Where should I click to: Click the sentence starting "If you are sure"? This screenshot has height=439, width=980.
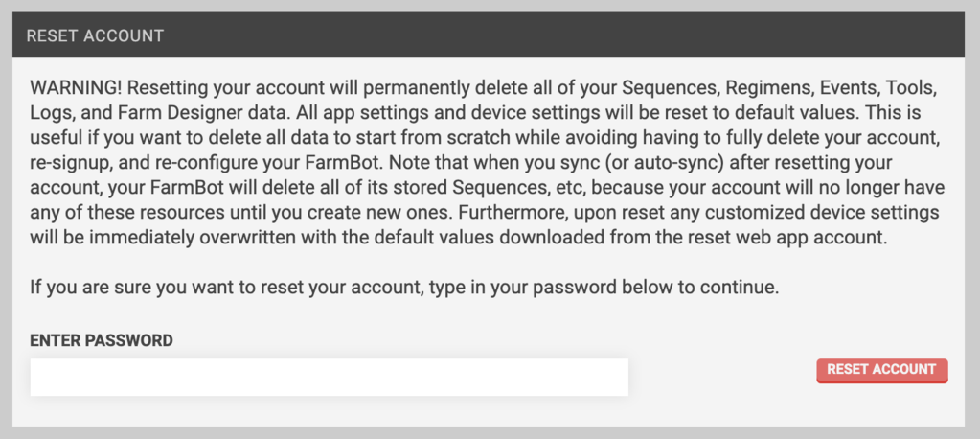pyautogui.click(x=403, y=287)
